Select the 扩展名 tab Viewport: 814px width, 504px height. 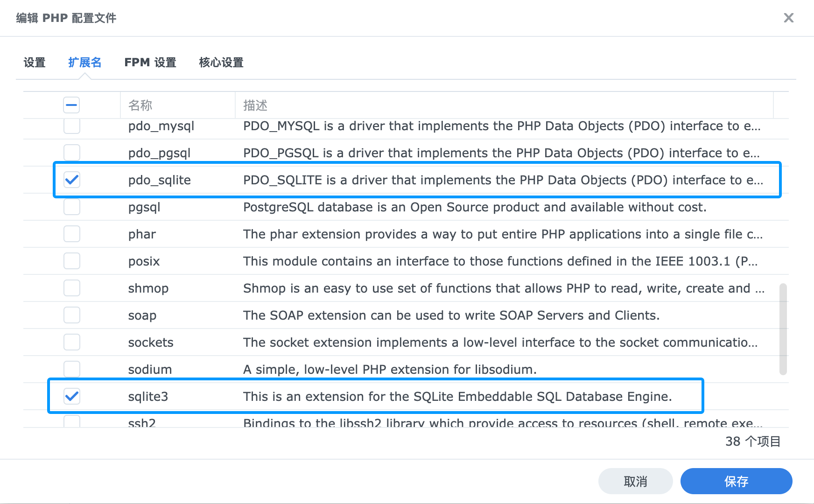(x=84, y=63)
